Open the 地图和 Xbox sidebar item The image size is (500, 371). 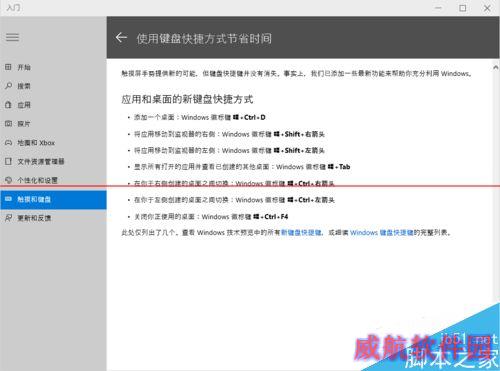click(x=53, y=143)
